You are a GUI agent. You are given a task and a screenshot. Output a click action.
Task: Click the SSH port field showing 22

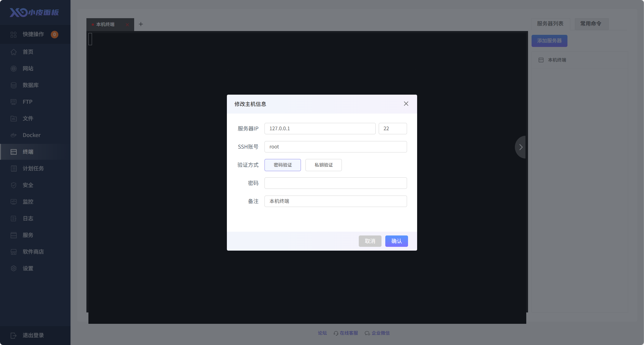pos(393,128)
